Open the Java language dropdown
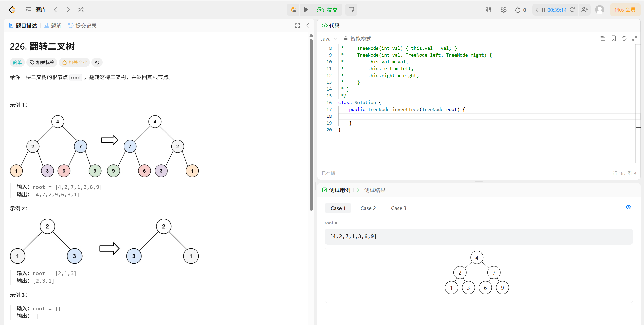The width and height of the screenshot is (644, 325). point(329,39)
